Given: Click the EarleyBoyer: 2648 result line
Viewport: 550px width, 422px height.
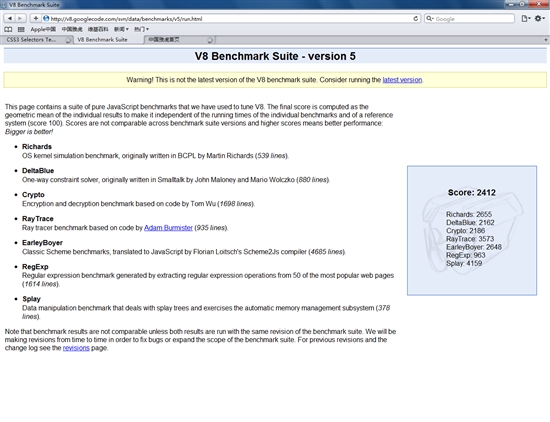Looking at the screenshot, I should [x=474, y=247].
